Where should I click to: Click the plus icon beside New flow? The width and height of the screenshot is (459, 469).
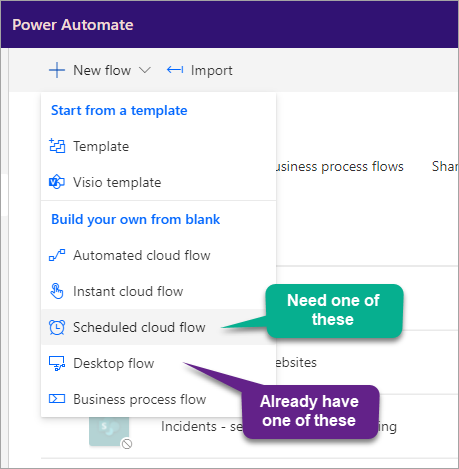[x=57, y=70]
